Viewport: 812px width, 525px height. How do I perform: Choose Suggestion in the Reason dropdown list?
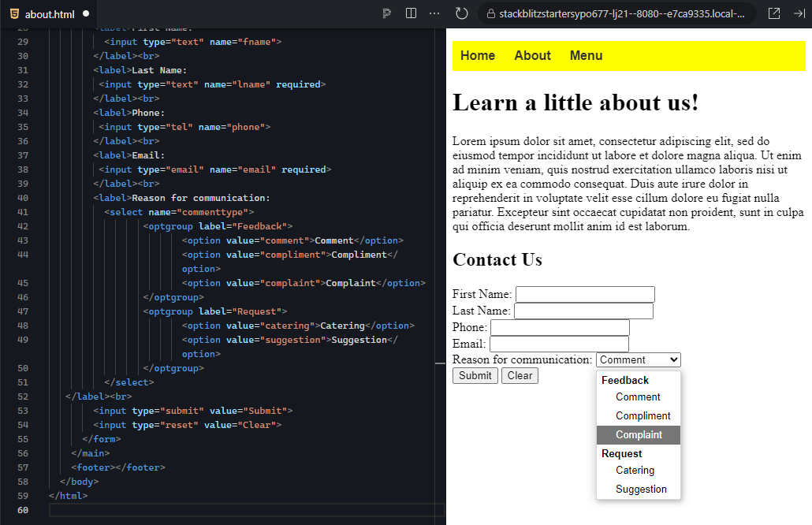coord(640,489)
